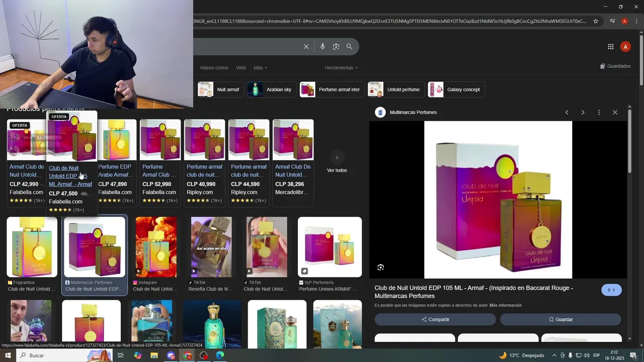Click the magnifier search submit icon

349,47
